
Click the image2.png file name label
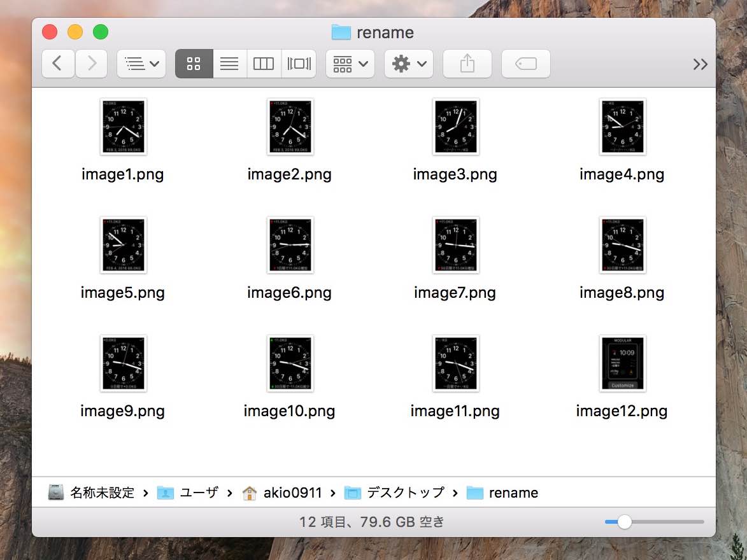(289, 174)
